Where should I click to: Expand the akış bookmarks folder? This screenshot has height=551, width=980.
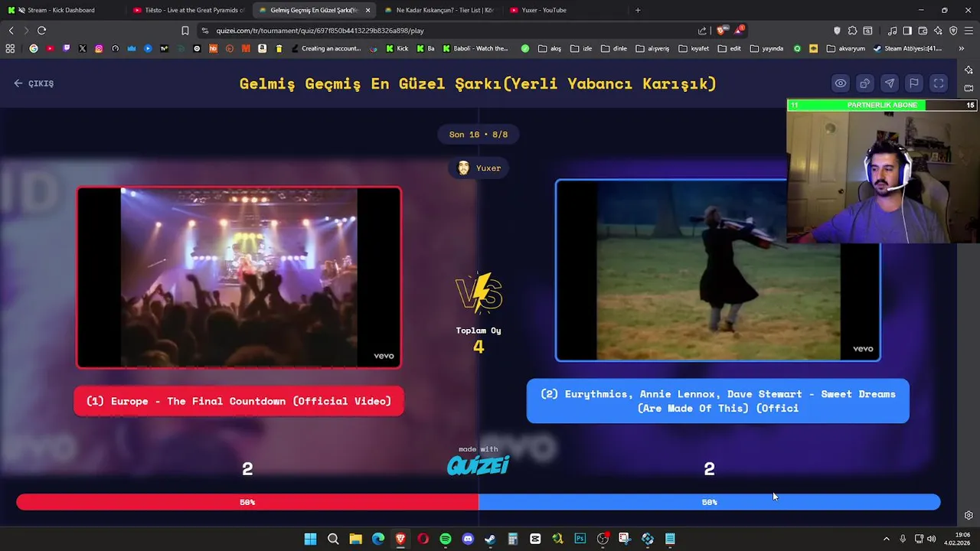point(550,48)
